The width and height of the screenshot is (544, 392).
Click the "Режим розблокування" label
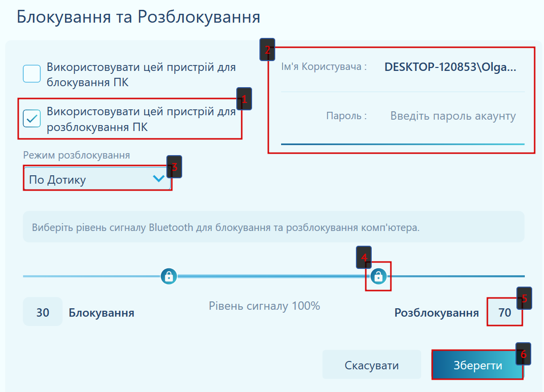(76, 155)
